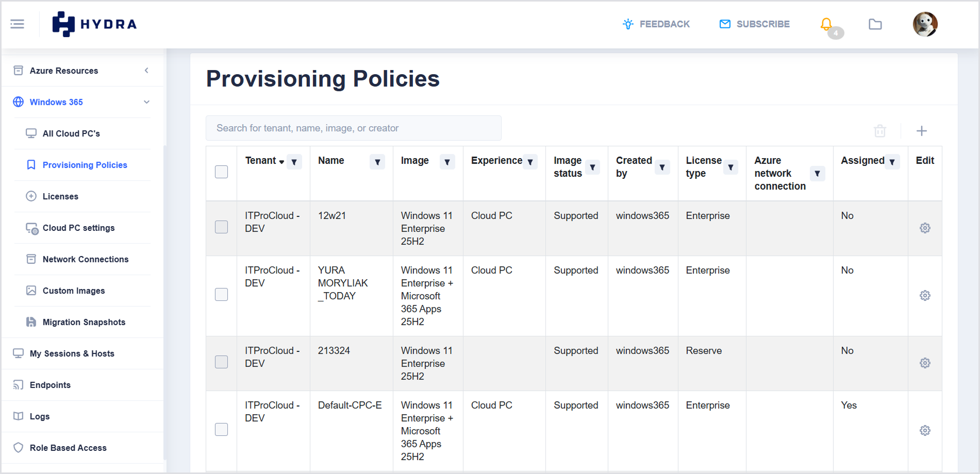Image resolution: width=980 pixels, height=474 pixels.
Task: Navigate to Network Connections
Action: (x=82, y=259)
